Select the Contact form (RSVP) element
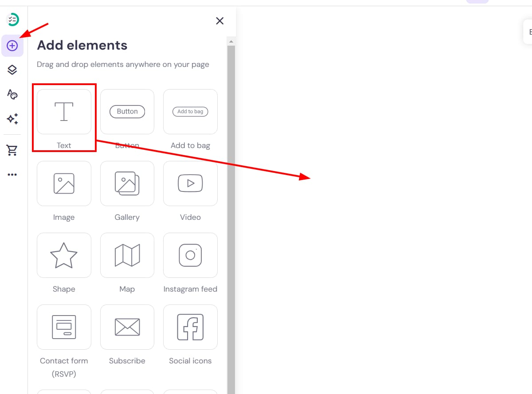The height and width of the screenshot is (394, 532). pos(64,327)
